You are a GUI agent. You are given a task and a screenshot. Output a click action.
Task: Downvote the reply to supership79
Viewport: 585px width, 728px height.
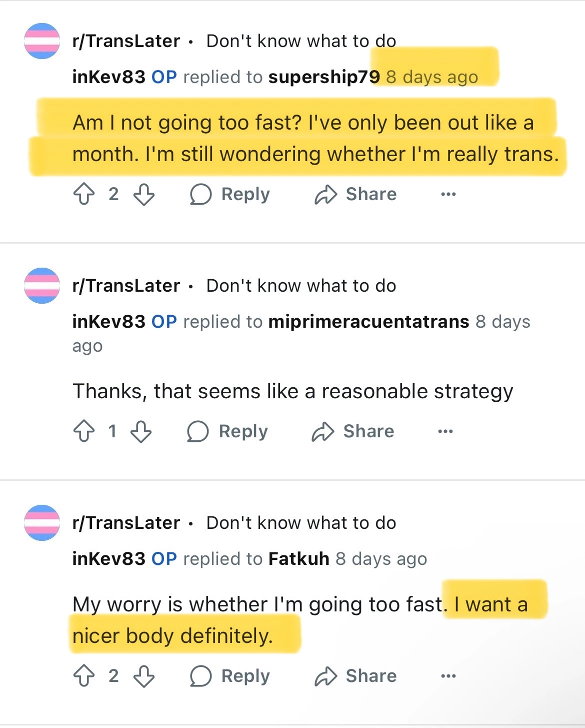click(144, 194)
